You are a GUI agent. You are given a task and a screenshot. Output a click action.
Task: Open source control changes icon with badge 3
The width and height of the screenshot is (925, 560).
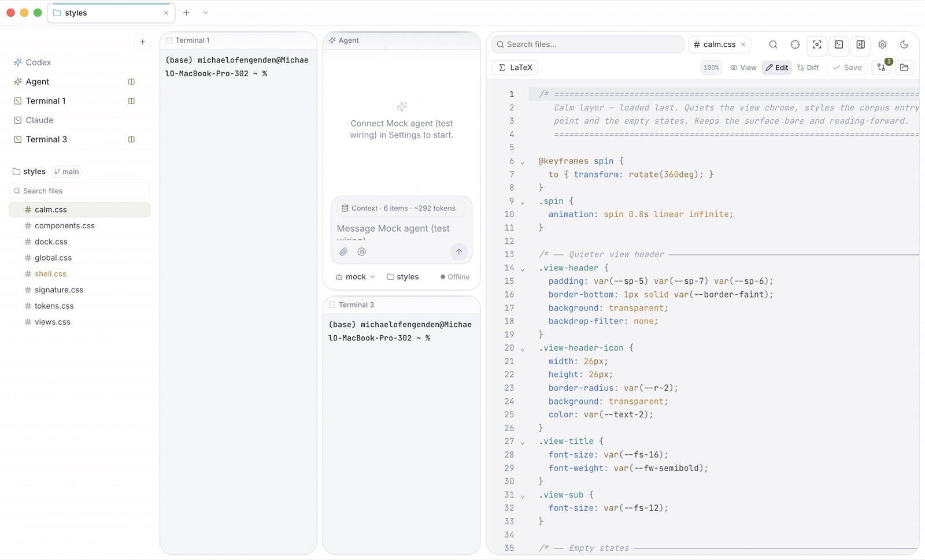[x=882, y=67]
